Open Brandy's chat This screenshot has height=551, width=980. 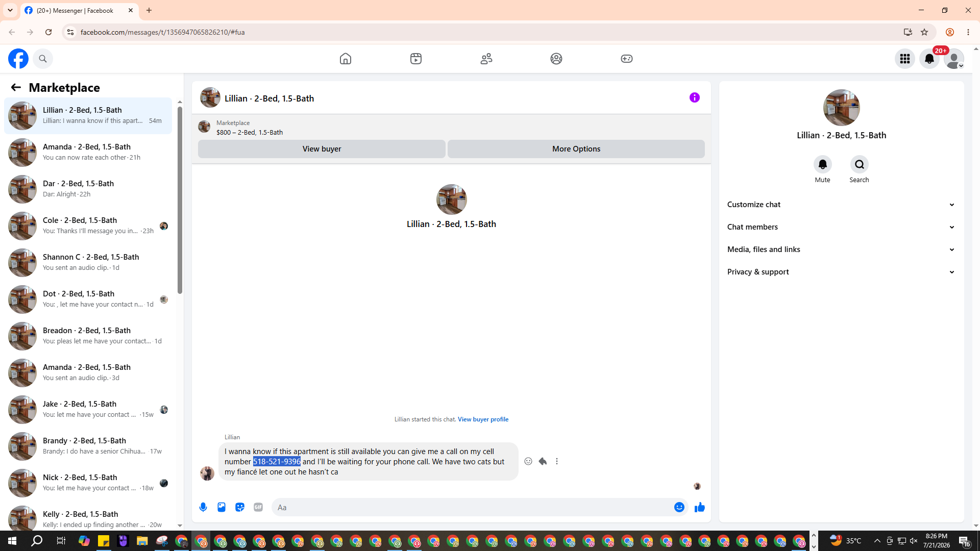tap(88, 446)
